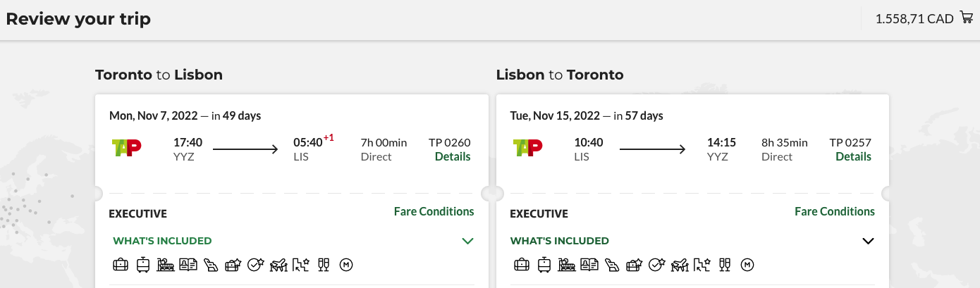Open the shopping cart icon
Screen dimensions: 980x288
pos(967,18)
